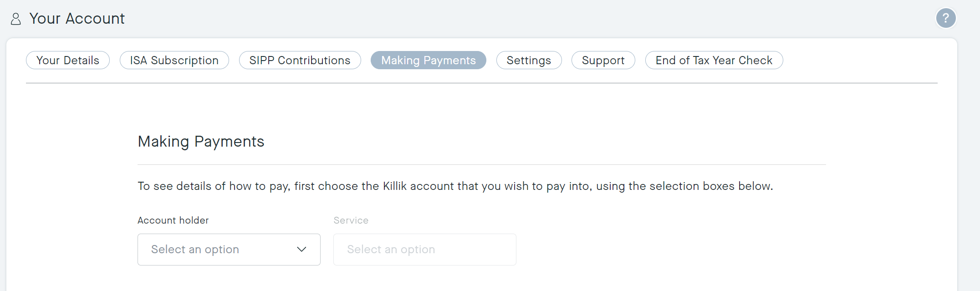Image resolution: width=980 pixels, height=291 pixels.
Task: Click the Making Payments page heading
Action: click(201, 141)
